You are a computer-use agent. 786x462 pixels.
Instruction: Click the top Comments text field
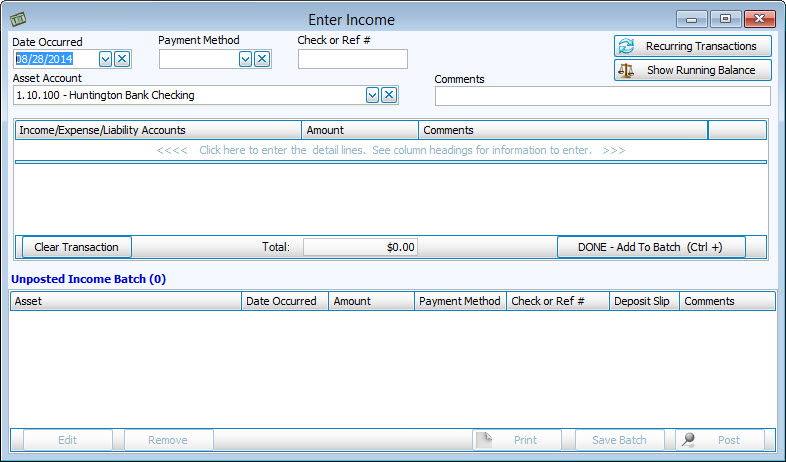pyautogui.click(x=602, y=96)
